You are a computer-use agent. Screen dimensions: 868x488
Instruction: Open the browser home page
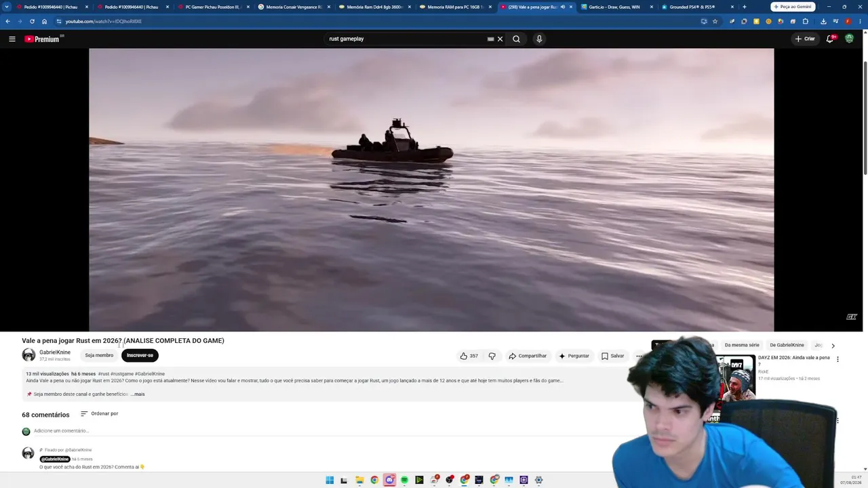click(x=45, y=21)
